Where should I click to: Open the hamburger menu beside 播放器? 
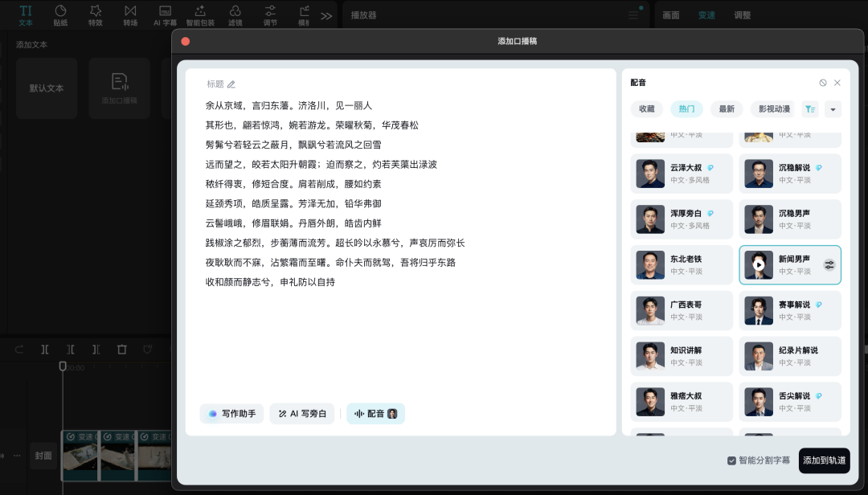point(634,14)
